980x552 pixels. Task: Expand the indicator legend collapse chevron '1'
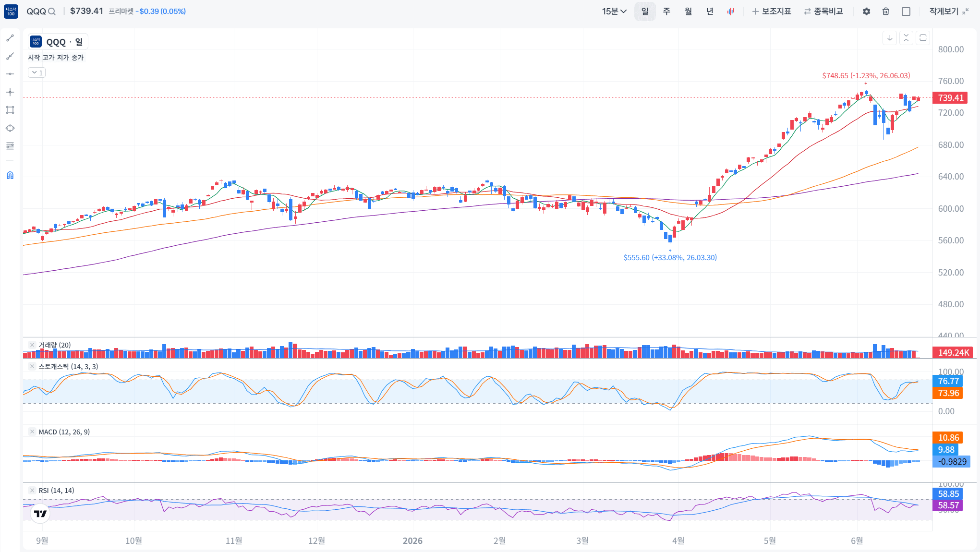pyautogui.click(x=36, y=72)
